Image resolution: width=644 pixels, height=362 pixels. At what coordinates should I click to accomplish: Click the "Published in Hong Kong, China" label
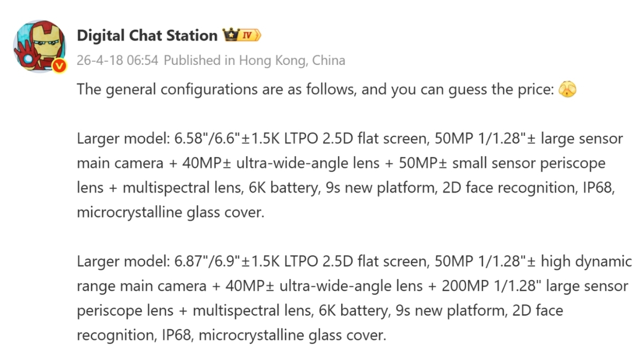(x=254, y=60)
